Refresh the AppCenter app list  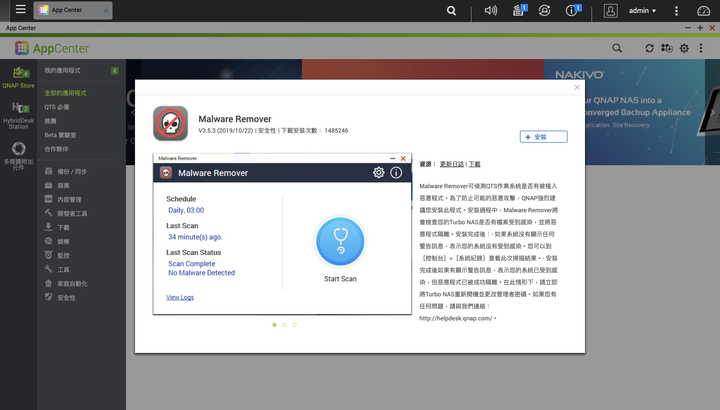649,48
